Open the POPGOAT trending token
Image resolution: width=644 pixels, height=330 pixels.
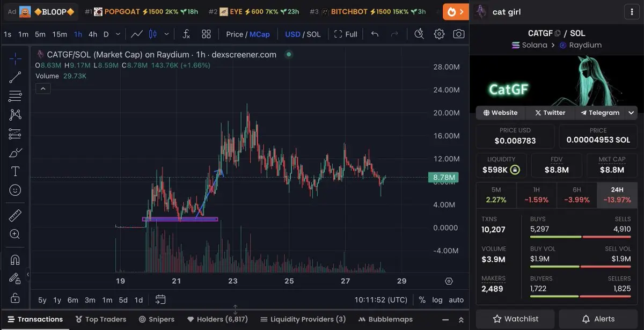pyautogui.click(x=142, y=11)
